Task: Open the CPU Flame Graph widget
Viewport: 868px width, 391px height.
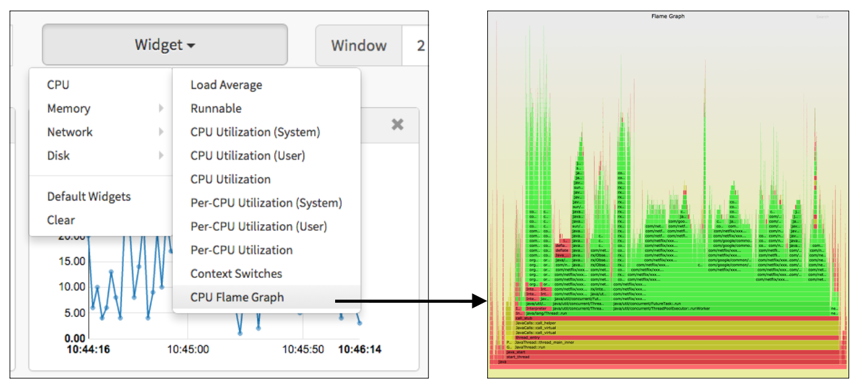Action: pyautogui.click(x=237, y=297)
